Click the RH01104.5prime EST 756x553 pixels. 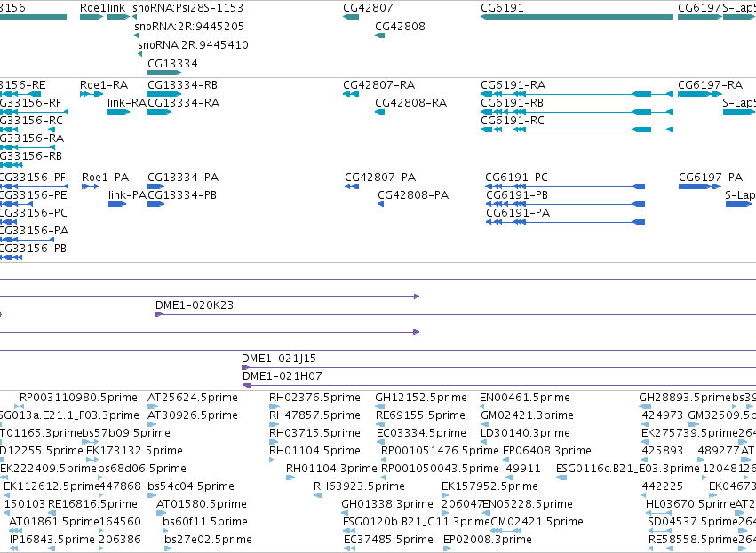[272, 460]
